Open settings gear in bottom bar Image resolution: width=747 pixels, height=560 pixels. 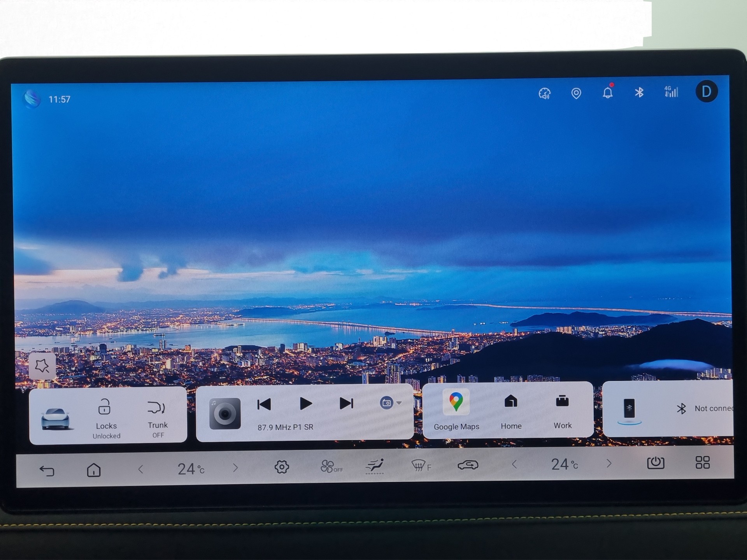tap(282, 467)
